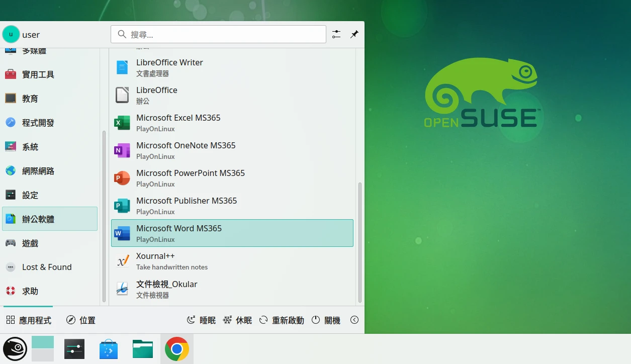The height and width of the screenshot is (364, 631).
Task: Expand the additional power options arrow
Action: pos(354,320)
